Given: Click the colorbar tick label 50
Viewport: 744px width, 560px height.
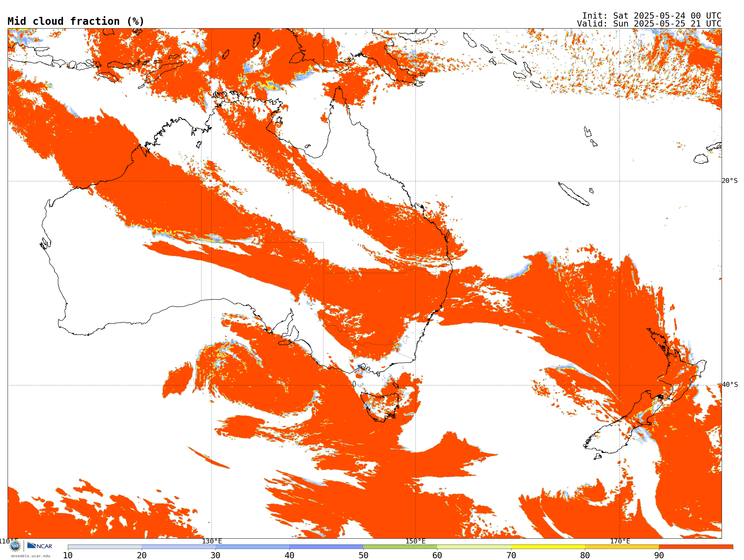Looking at the screenshot, I should pos(363,555).
